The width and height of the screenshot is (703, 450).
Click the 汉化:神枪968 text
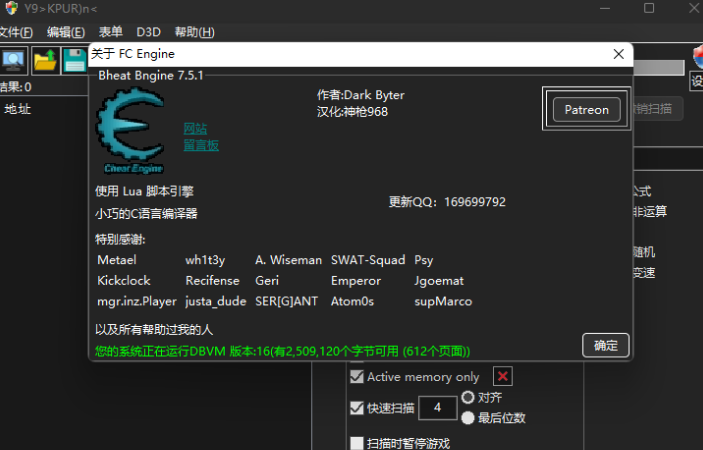tap(352, 112)
